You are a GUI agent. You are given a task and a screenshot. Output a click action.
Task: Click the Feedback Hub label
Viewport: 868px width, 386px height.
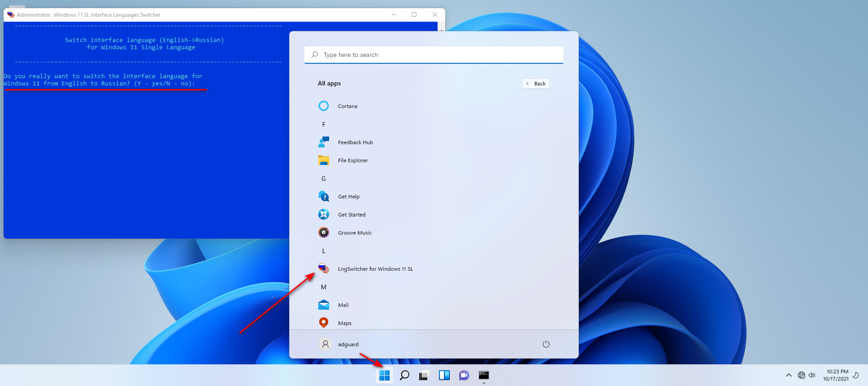[x=355, y=142]
